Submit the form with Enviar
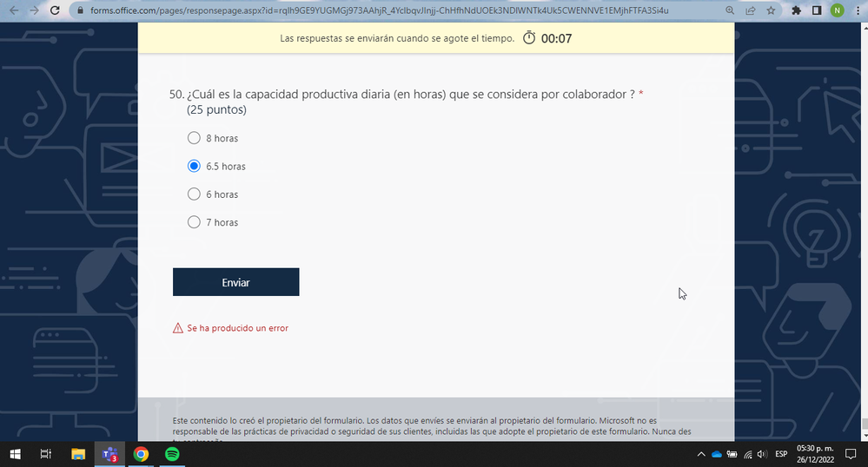The height and width of the screenshot is (467, 868). coord(235,282)
